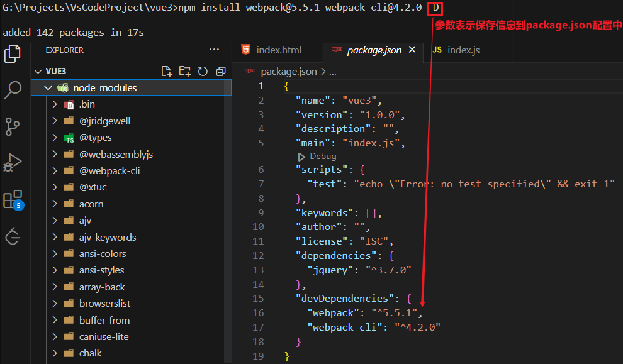Click line number 15 in the gutter

(258, 299)
